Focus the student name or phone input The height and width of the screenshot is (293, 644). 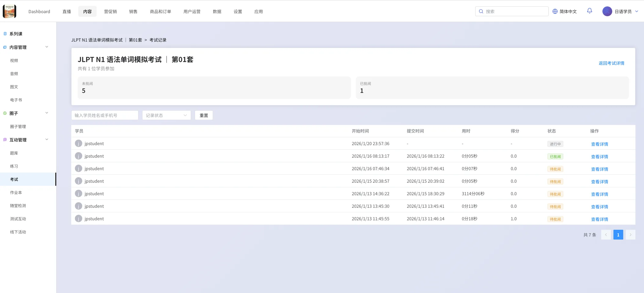105,115
